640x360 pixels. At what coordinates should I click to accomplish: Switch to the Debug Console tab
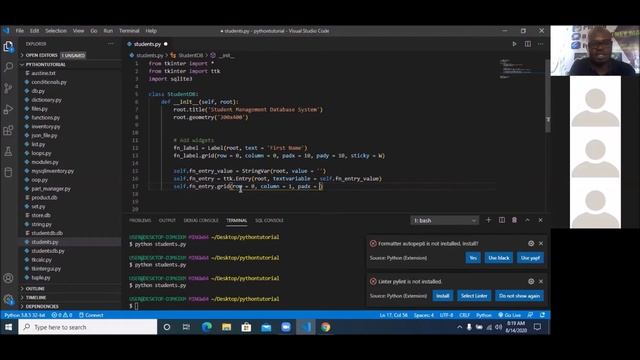pos(201,220)
